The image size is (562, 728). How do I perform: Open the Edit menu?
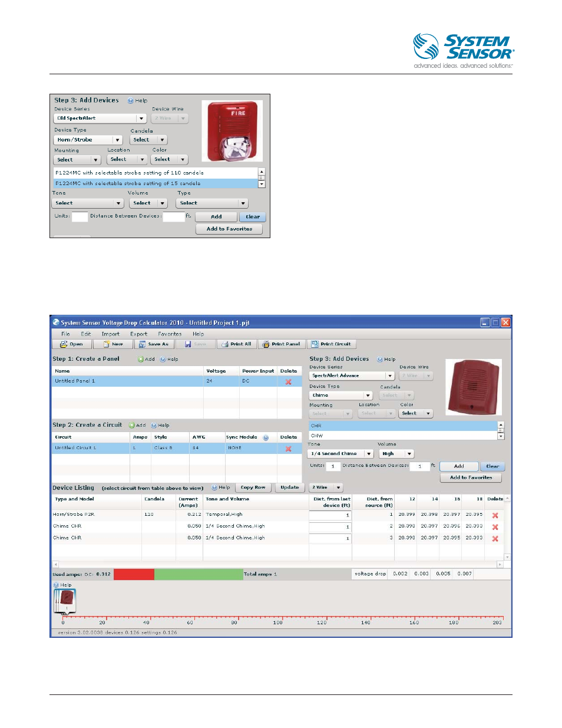(86, 334)
